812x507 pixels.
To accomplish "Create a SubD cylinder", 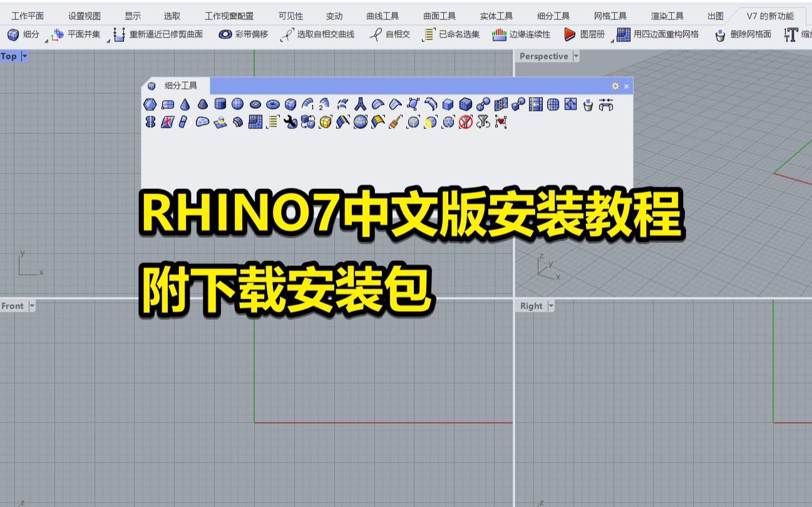I will tap(220, 105).
